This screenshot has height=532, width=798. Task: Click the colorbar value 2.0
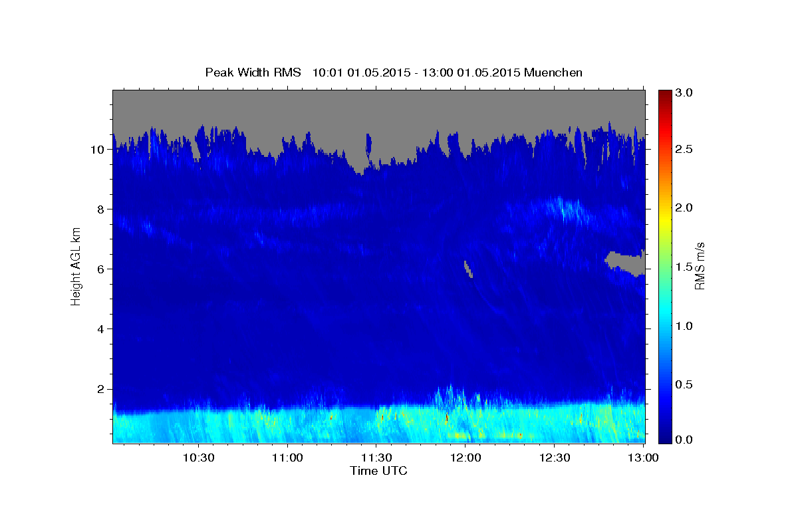point(685,208)
